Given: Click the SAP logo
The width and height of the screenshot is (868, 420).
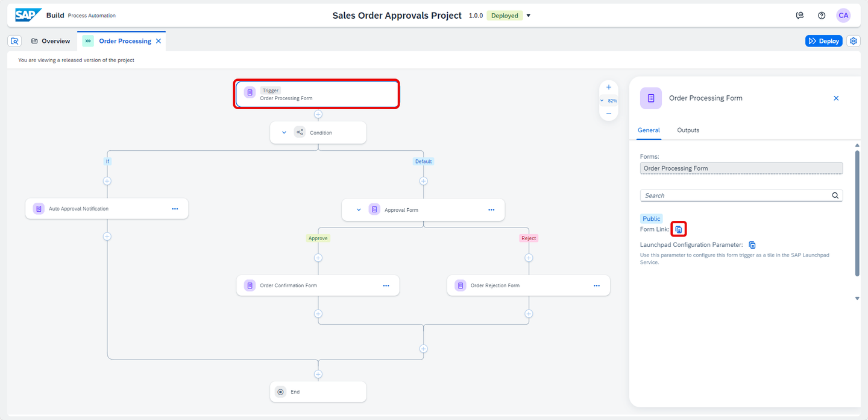Looking at the screenshot, I should (x=28, y=15).
